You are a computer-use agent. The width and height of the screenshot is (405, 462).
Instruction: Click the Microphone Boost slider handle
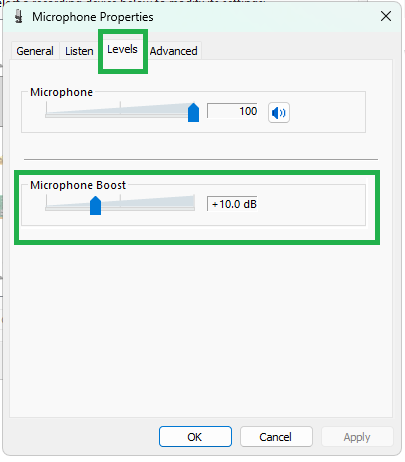[95, 205]
